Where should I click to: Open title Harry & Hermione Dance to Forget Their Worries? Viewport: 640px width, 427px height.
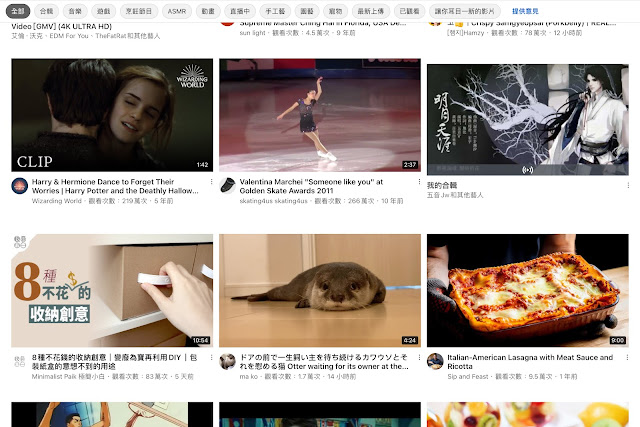pos(115,186)
